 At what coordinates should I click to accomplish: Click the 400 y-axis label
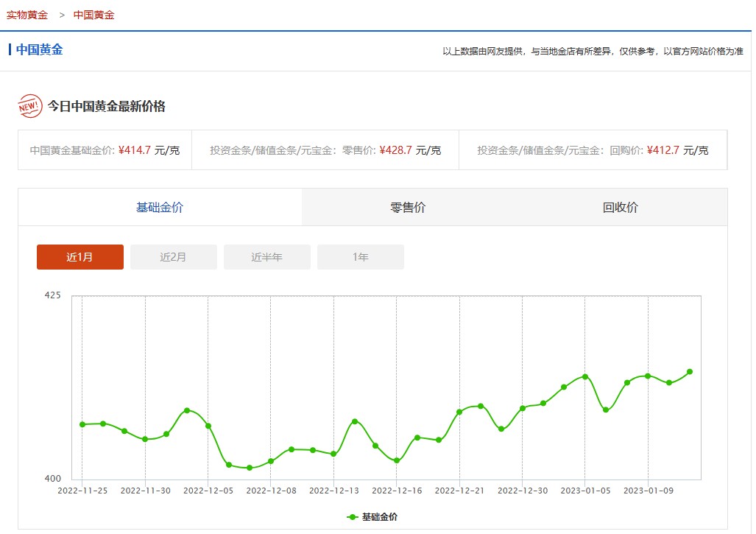tap(52, 479)
